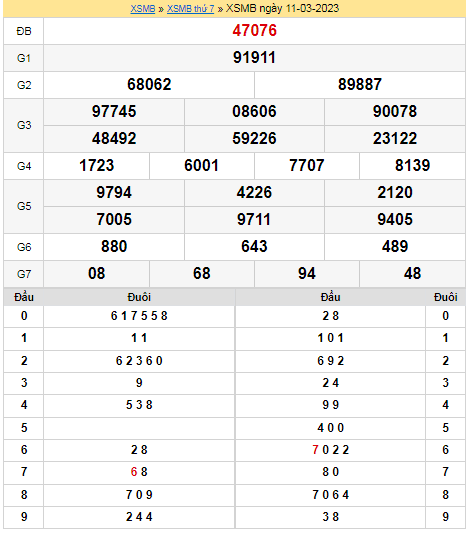Select G4 number 8139
The image size is (471, 533).
click(413, 166)
